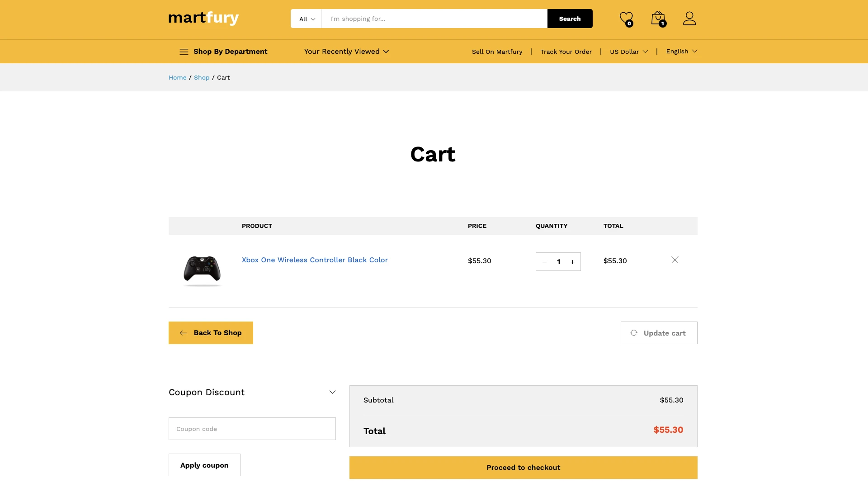Click the Xbox controller product thumbnail
Image resolution: width=868 pixels, height=502 pixels.
pos(202,270)
